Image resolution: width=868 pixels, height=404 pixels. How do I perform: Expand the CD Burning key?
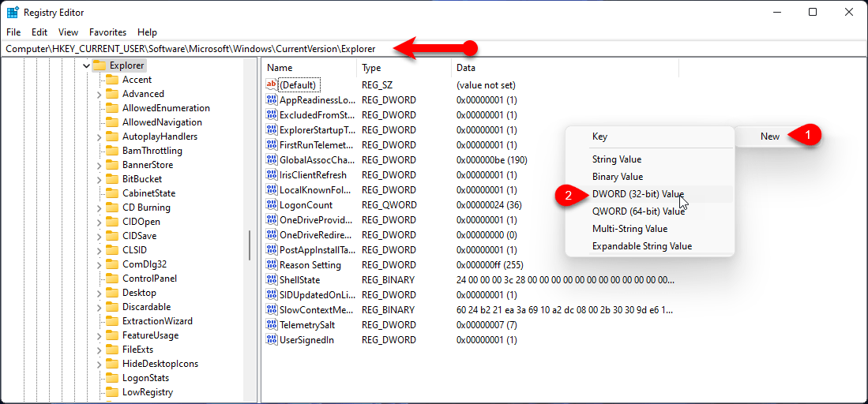pos(99,208)
